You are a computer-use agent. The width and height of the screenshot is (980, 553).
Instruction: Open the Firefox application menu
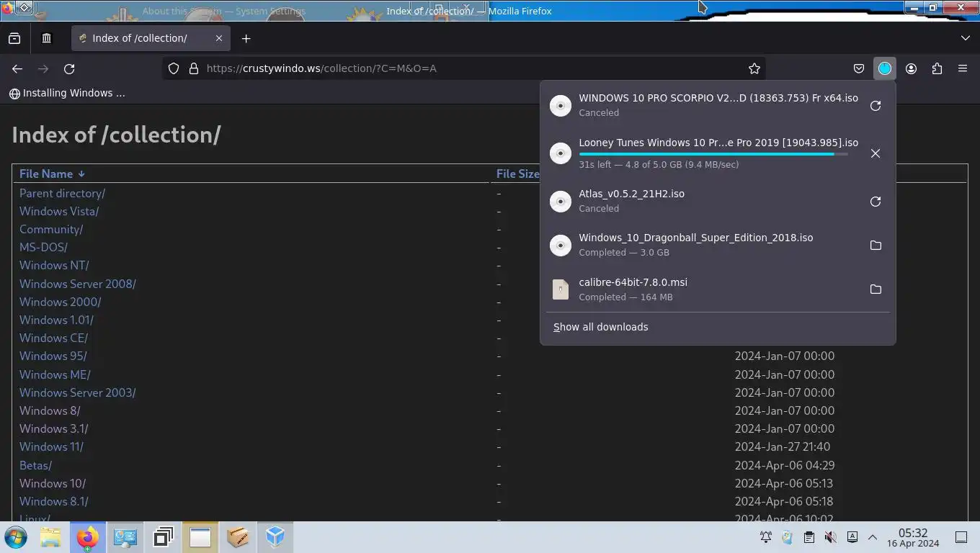click(963, 68)
